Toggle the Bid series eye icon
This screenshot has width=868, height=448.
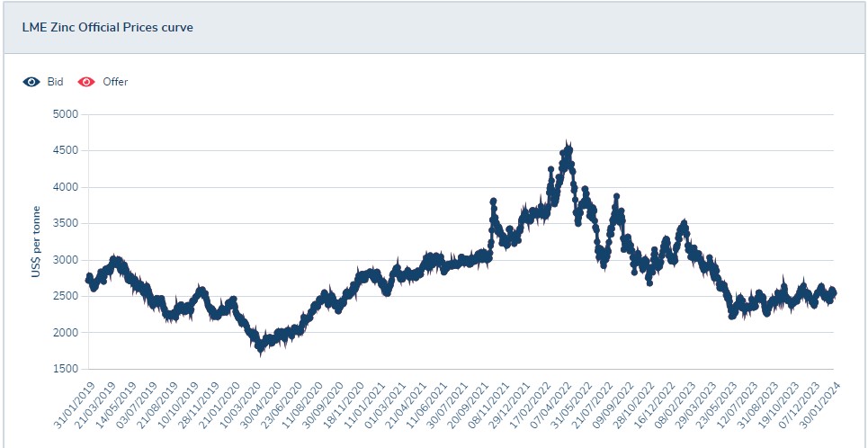tap(31, 82)
